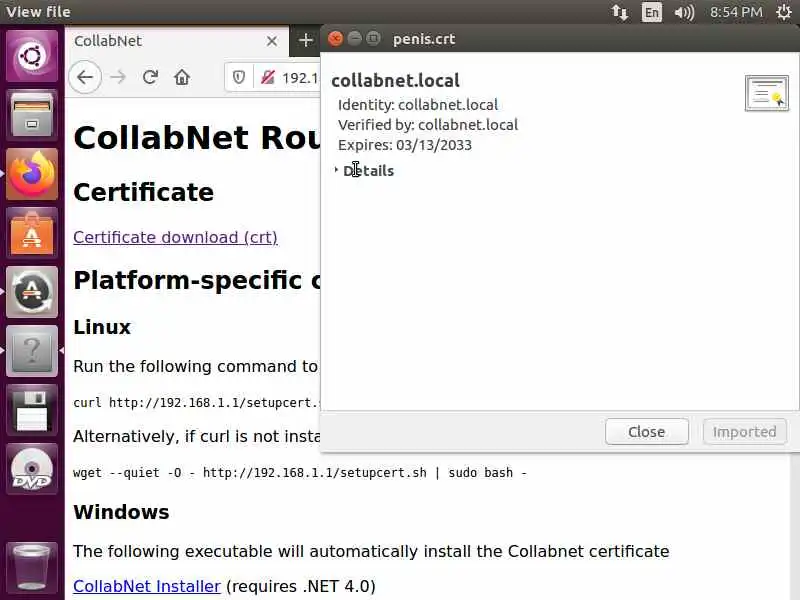Viewport: 800px width, 600px height.
Task: Click the collabnet.local certificate title
Action: (x=395, y=81)
